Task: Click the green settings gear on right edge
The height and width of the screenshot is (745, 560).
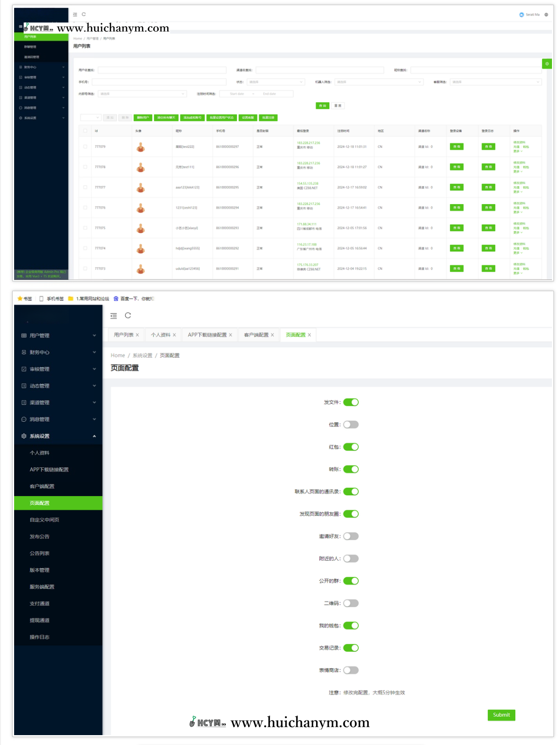Action: click(546, 64)
